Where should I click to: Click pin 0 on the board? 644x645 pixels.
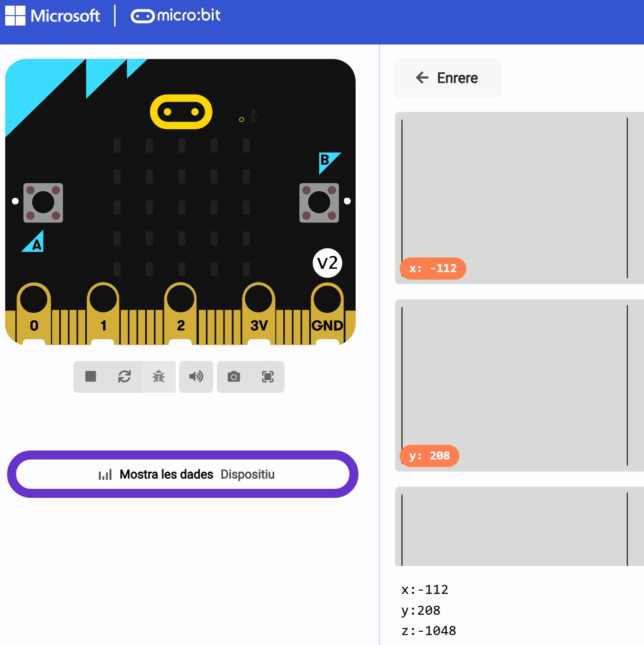(34, 300)
